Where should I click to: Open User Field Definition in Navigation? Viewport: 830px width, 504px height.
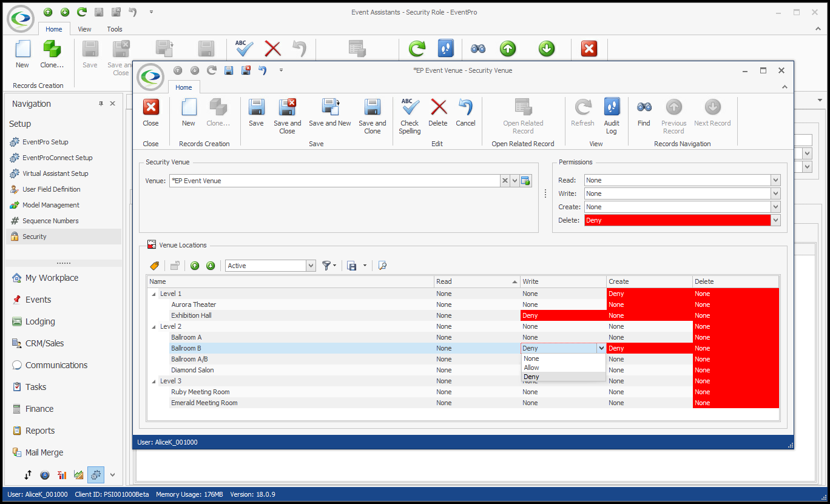point(51,189)
